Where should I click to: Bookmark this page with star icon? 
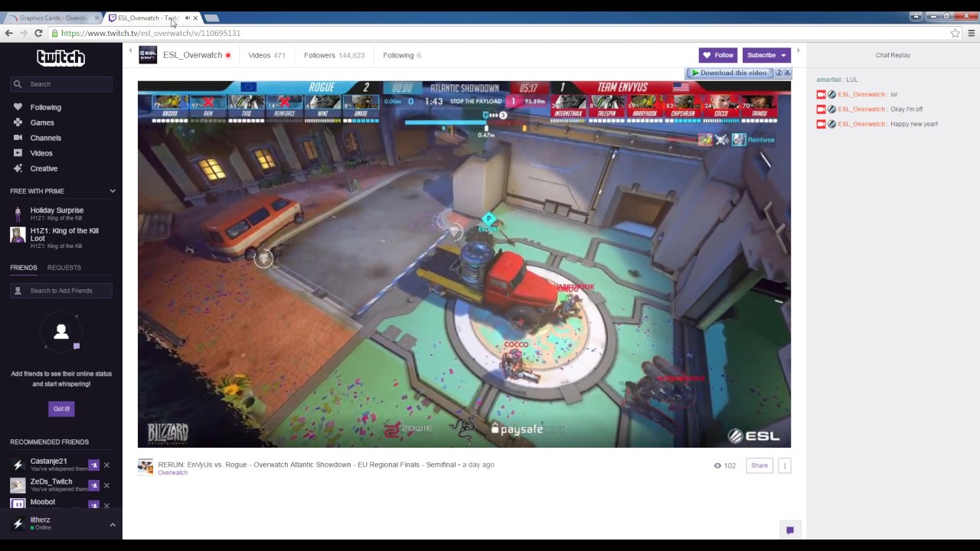(955, 33)
